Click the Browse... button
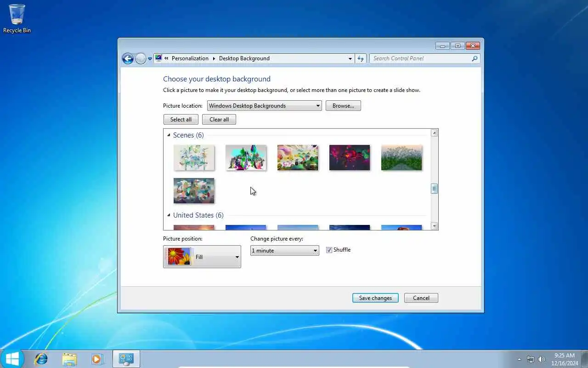588x368 pixels. [343, 106]
